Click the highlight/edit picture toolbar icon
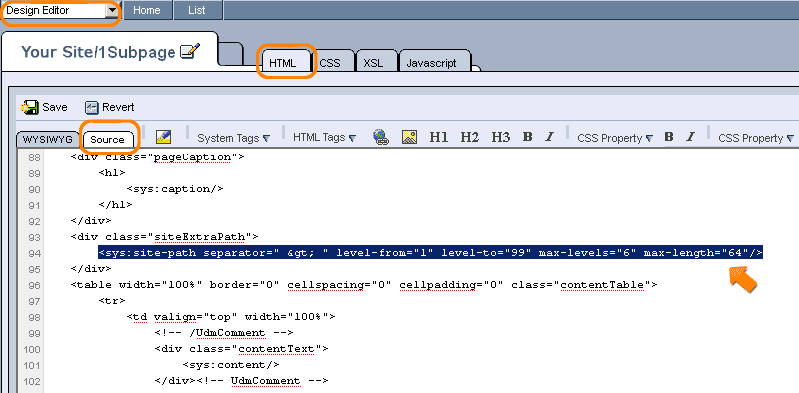Viewport: 799px width, 393px height. point(163,137)
